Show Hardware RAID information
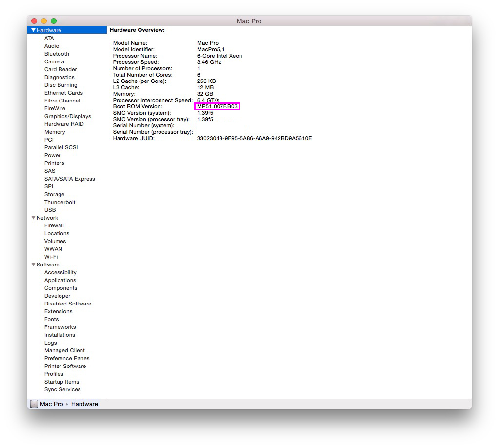 pos(64,124)
